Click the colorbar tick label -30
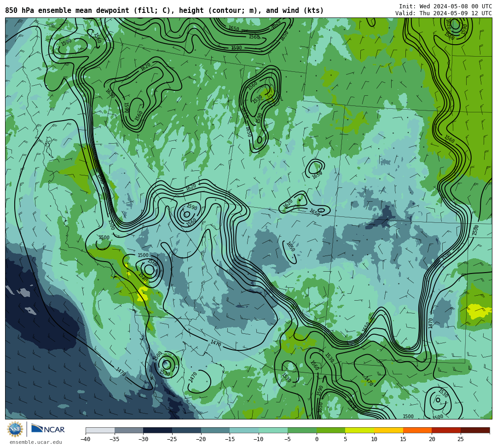The height and width of the screenshot is (448, 497). point(143,439)
